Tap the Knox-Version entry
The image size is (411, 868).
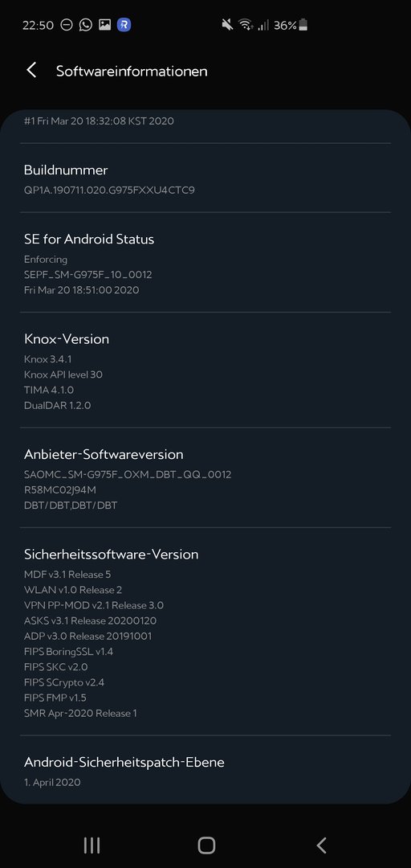pos(205,371)
